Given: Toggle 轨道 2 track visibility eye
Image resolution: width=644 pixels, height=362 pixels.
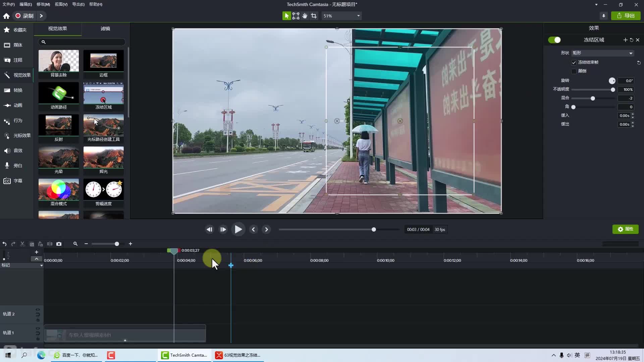Looking at the screenshot, I should tap(38, 309).
